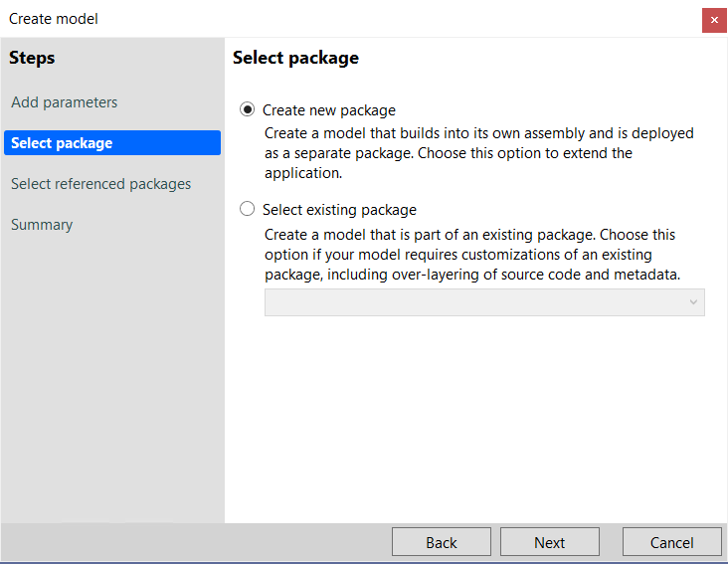Screen dimensions: 728x564
Task: Click the Steps sidebar heading
Action: (x=32, y=58)
